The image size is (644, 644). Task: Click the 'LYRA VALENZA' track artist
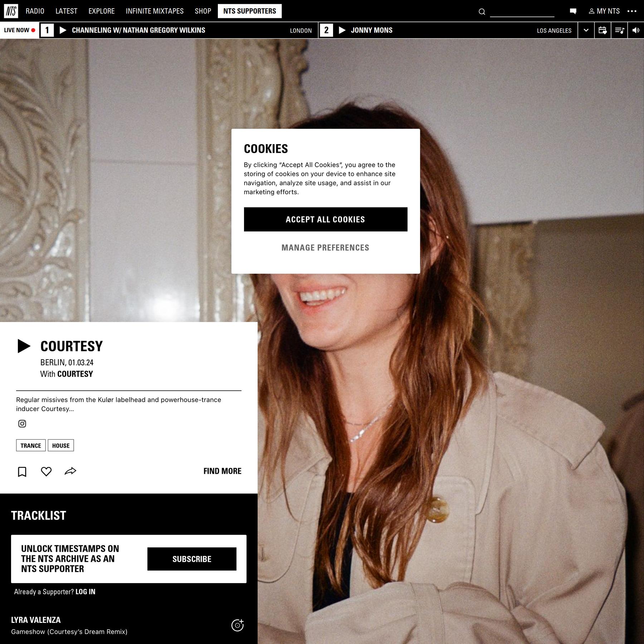(x=36, y=620)
